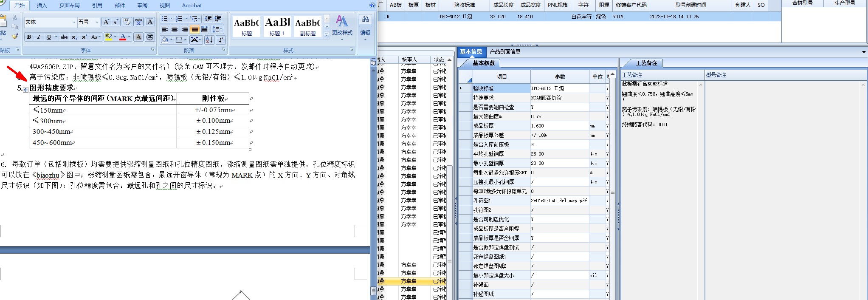Open the font size 五号 combo box
Image resolution: width=868 pixels, height=300 pixels.
click(88, 22)
